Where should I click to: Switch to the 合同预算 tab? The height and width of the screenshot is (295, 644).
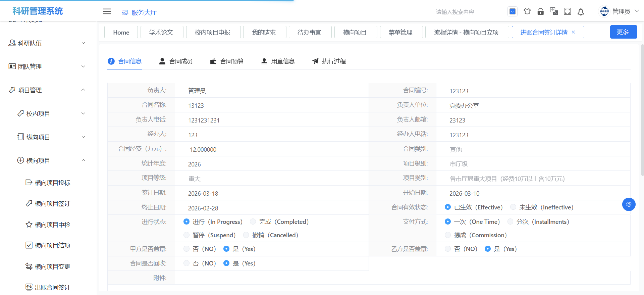click(227, 61)
